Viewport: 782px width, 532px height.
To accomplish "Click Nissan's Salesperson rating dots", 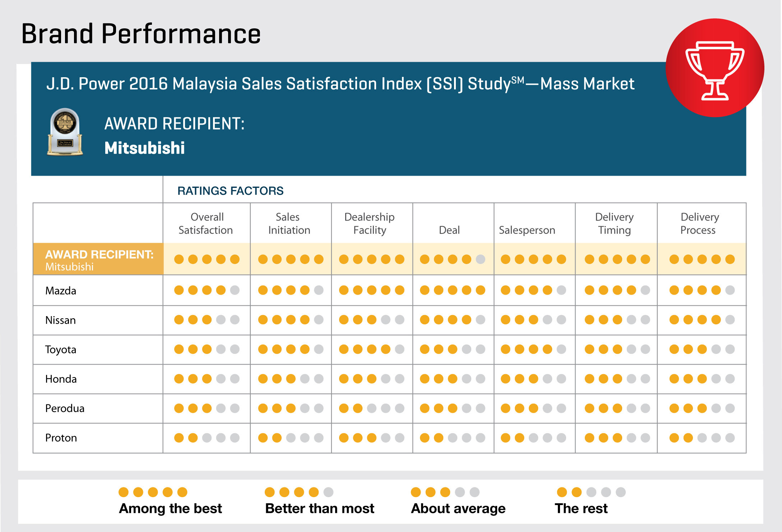I will [x=533, y=319].
